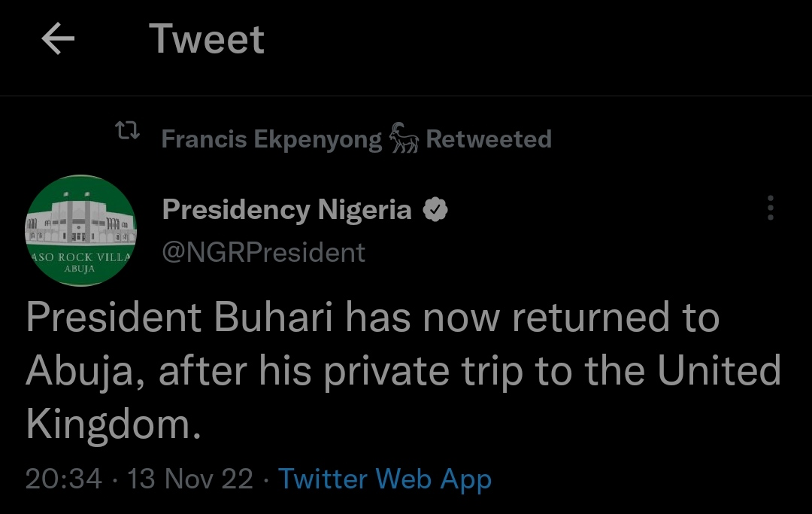
Task: Click the @NGRPresident handle
Action: [263, 252]
